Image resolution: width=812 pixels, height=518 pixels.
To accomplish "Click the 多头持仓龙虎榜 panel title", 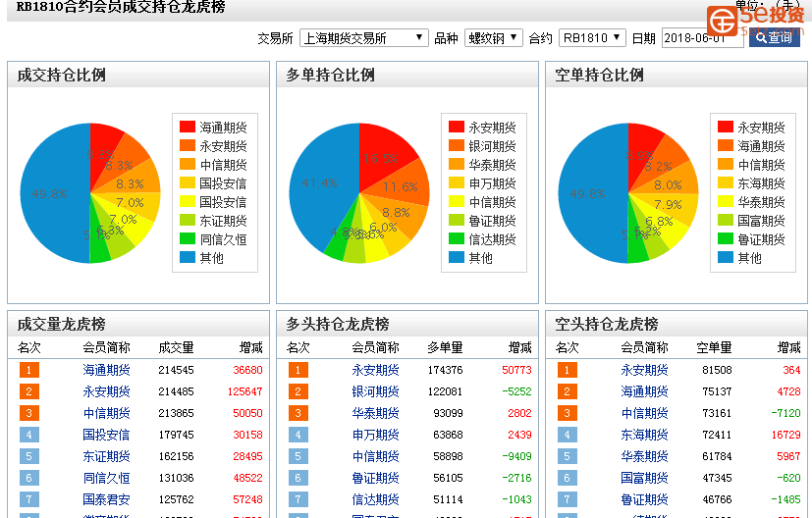I will click(338, 324).
